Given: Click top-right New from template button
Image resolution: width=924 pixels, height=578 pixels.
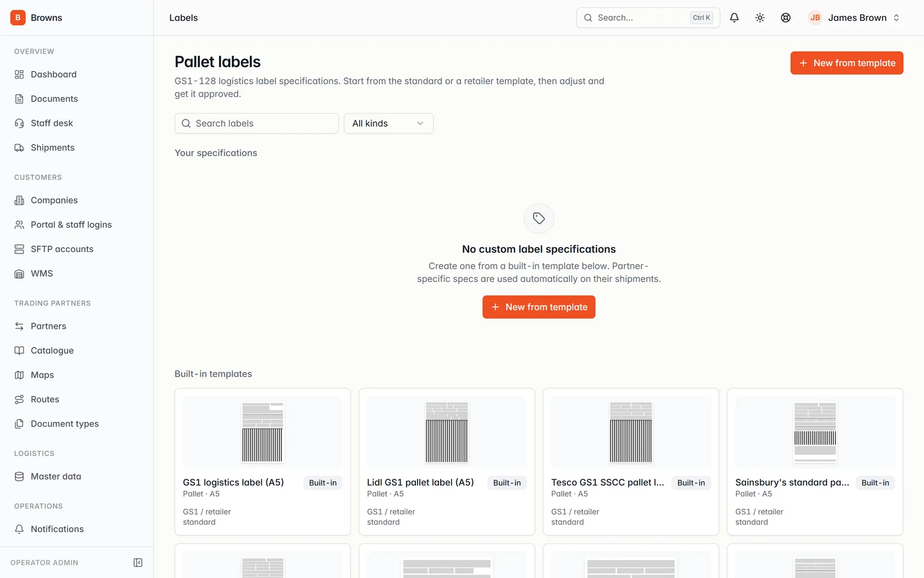Looking at the screenshot, I should click(847, 63).
